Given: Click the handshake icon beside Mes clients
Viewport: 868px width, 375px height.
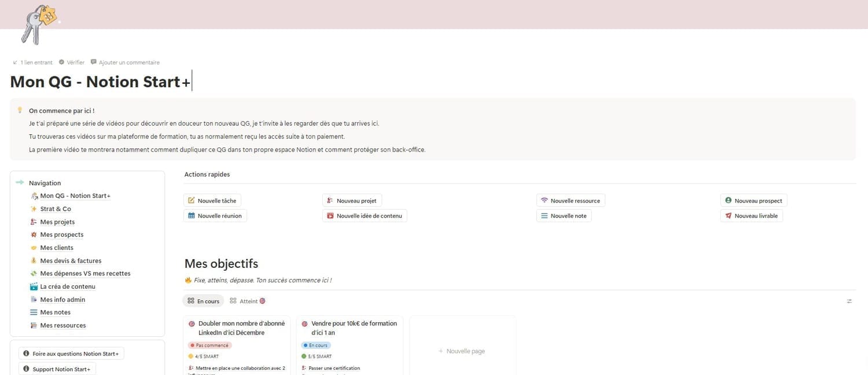Looking at the screenshot, I should coord(34,248).
